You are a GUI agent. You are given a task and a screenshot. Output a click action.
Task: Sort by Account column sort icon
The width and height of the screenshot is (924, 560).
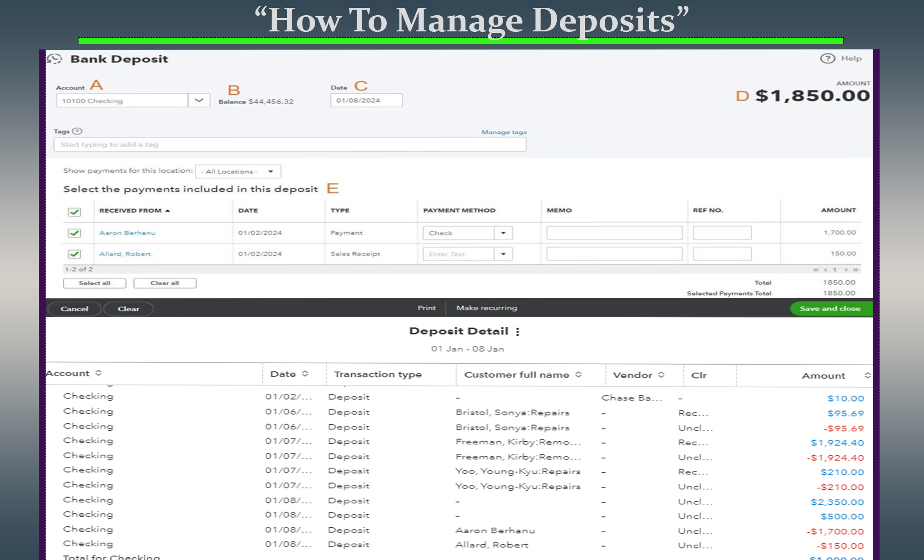tap(98, 373)
